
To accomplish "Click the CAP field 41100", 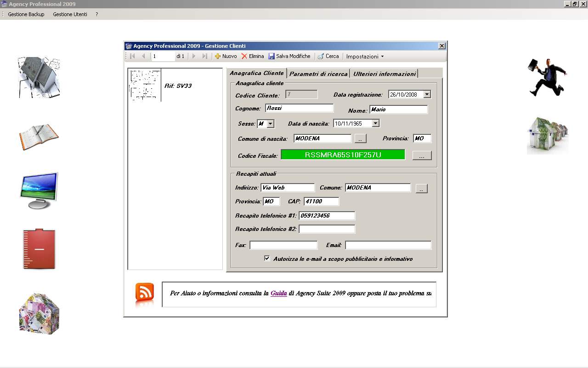I will 322,201.
